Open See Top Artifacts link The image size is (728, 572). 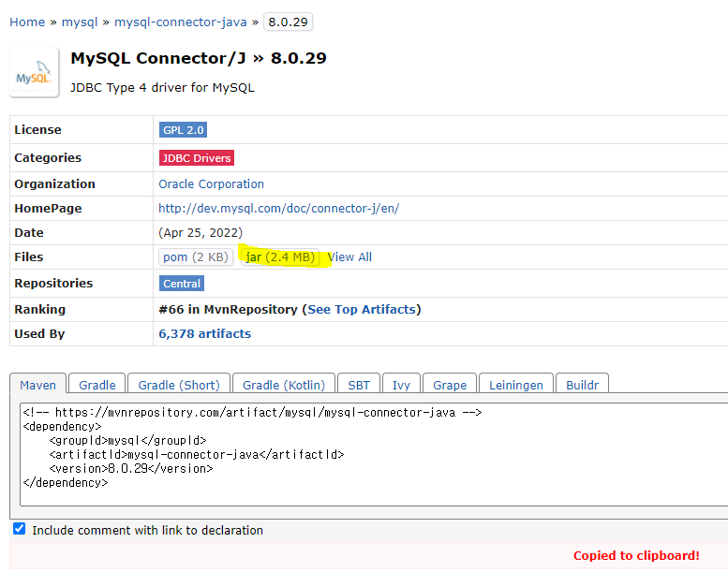pos(362,310)
